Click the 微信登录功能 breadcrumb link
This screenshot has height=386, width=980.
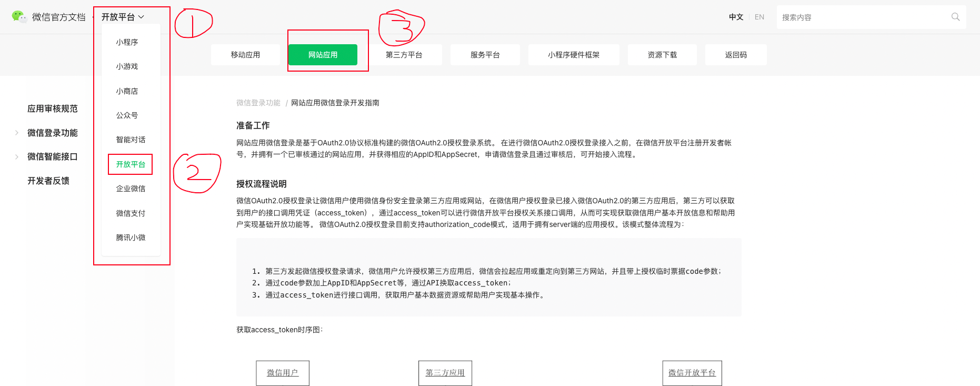tap(258, 103)
